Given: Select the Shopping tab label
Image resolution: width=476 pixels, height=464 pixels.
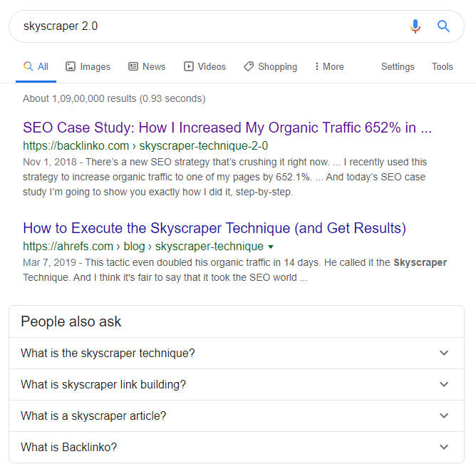Looking at the screenshot, I should coord(277,66).
